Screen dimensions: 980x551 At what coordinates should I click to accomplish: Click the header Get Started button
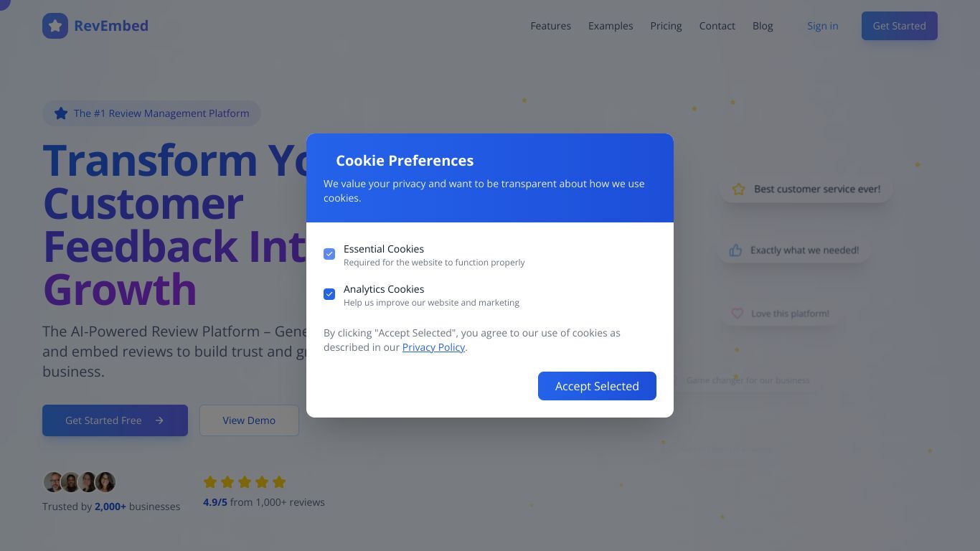click(900, 26)
